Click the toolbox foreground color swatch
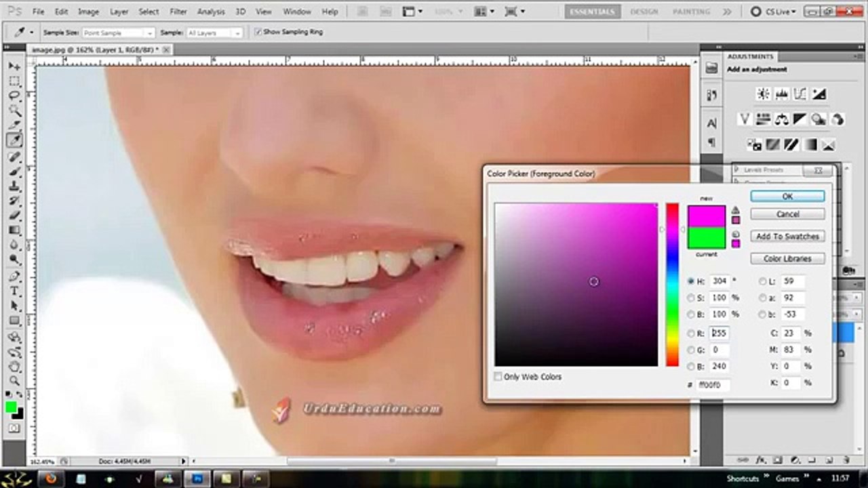The height and width of the screenshot is (488, 868). point(11,407)
